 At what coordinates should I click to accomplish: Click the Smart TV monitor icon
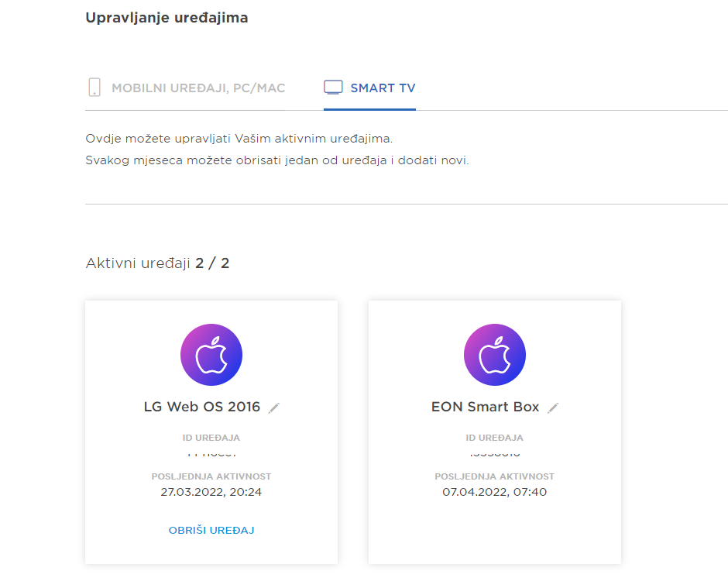coord(333,88)
